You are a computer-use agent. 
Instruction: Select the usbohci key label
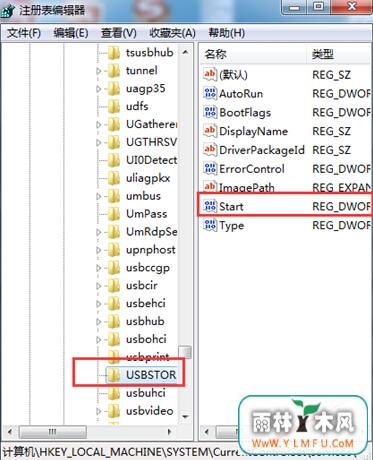click(146, 339)
